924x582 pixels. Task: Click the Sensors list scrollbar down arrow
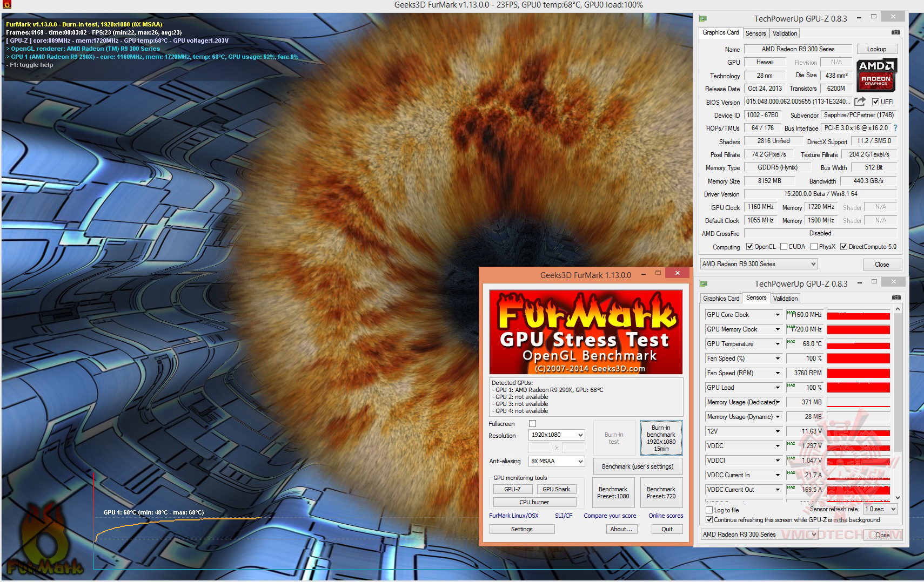(x=898, y=498)
